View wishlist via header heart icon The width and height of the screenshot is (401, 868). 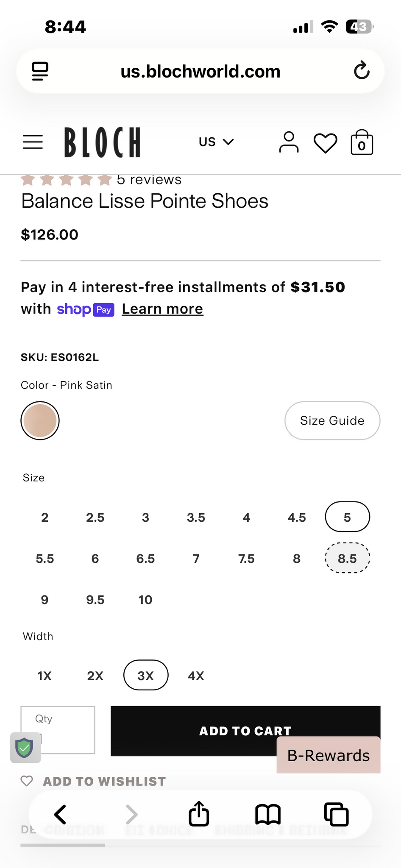point(325,143)
